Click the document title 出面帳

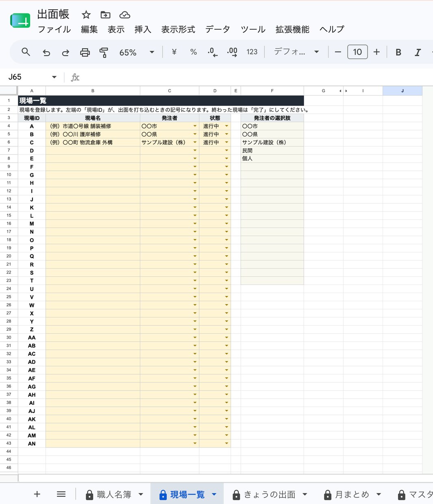point(53,15)
